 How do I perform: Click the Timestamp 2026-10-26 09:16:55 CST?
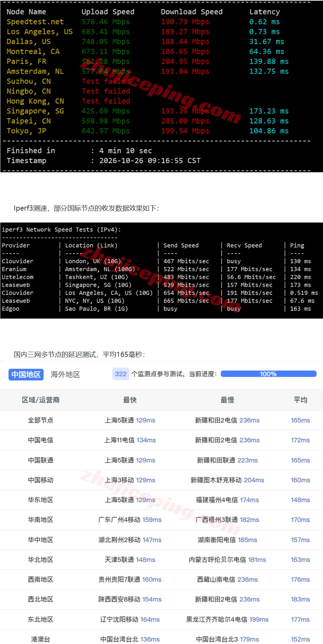(104, 161)
